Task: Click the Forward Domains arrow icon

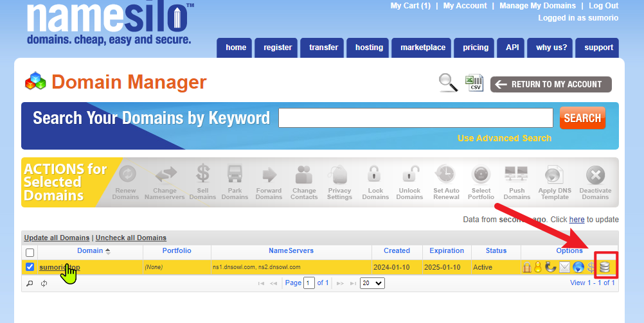Action: (269, 175)
